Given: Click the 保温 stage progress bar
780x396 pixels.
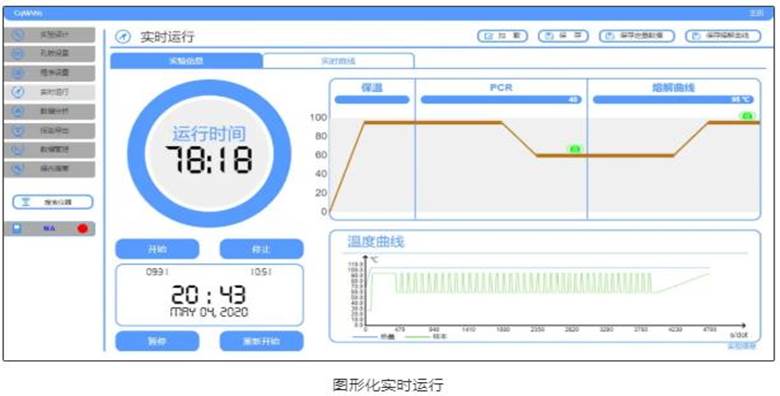Looking at the screenshot, I should point(372,100).
